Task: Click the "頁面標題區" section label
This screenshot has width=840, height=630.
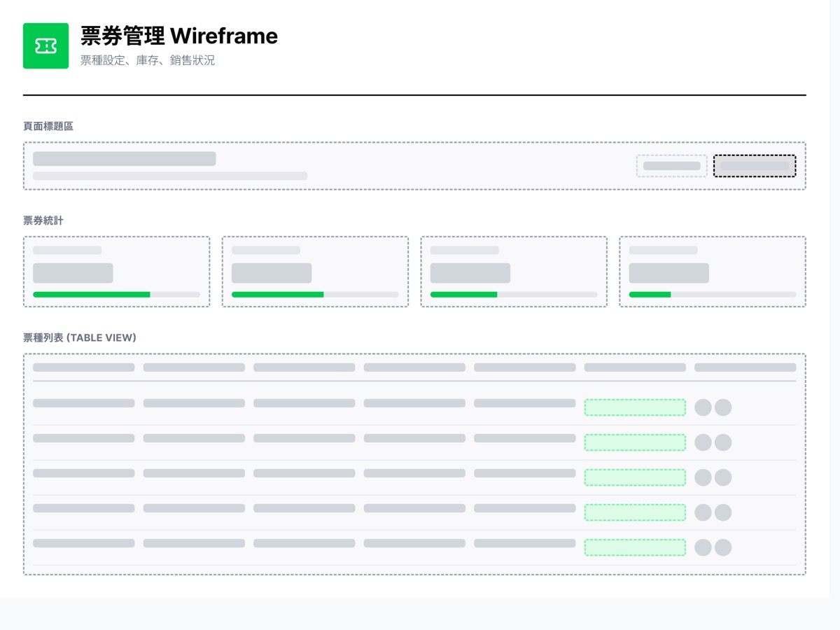Action: click(48, 126)
